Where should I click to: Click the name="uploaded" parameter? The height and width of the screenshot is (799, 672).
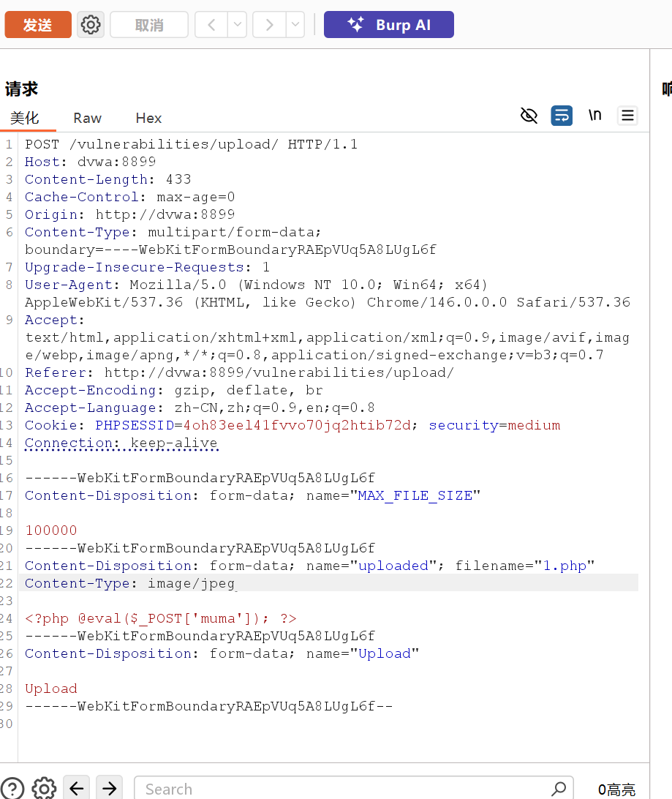tap(371, 566)
